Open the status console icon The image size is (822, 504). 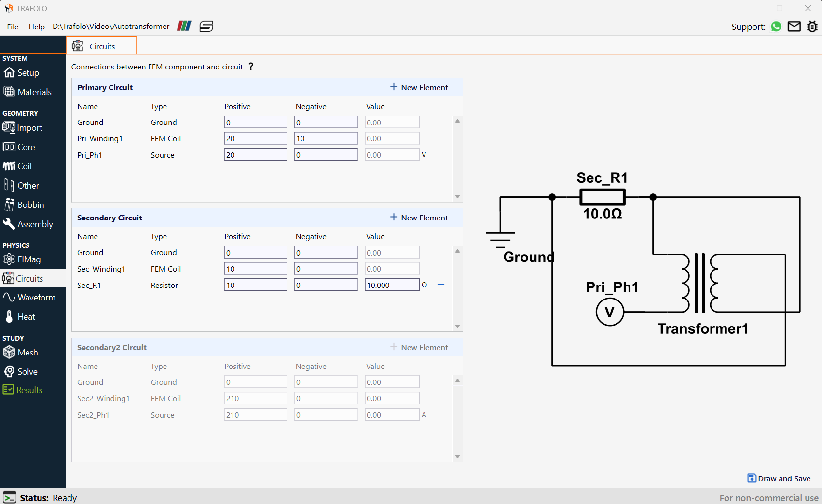click(x=10, y=497)
